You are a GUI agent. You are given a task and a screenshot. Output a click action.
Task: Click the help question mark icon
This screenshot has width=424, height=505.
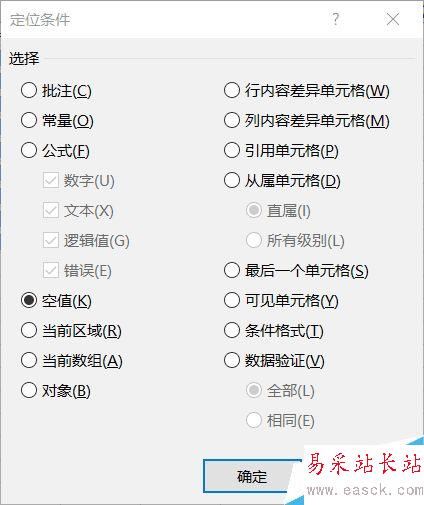(x=336, y=19)
